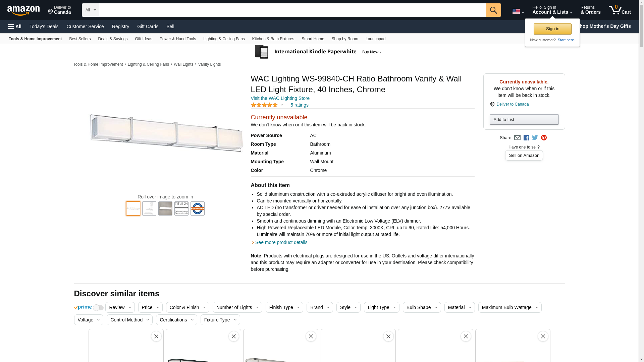Share the product on Facebook
The height and width of the screenshot is (362, 644).
(526, 138)
